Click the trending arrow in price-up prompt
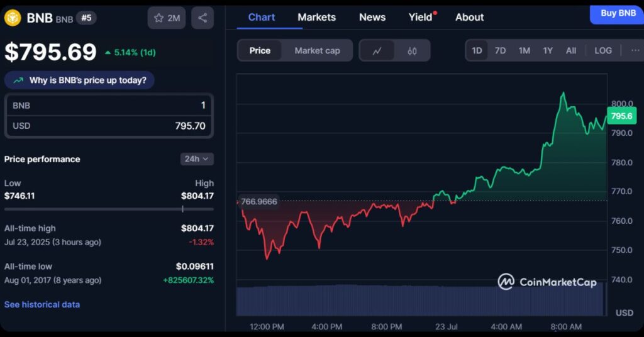644x337 pixels. point(18,80)
